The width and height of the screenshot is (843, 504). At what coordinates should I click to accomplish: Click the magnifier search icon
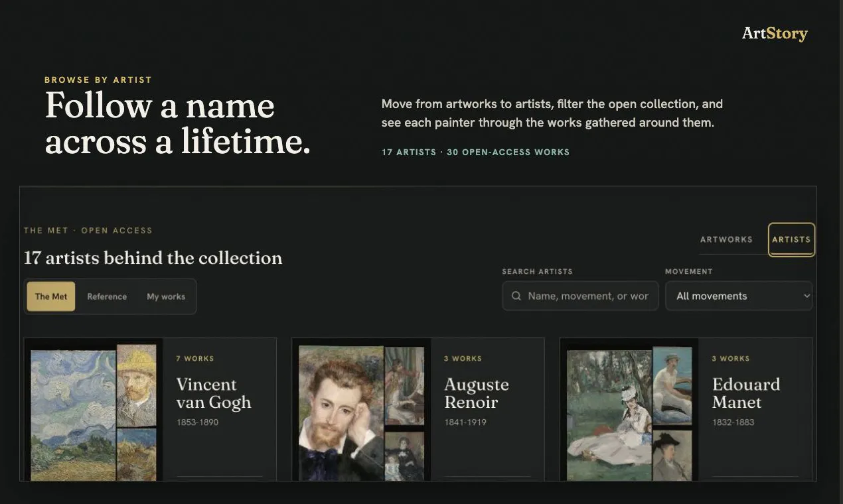coord(516,296)
